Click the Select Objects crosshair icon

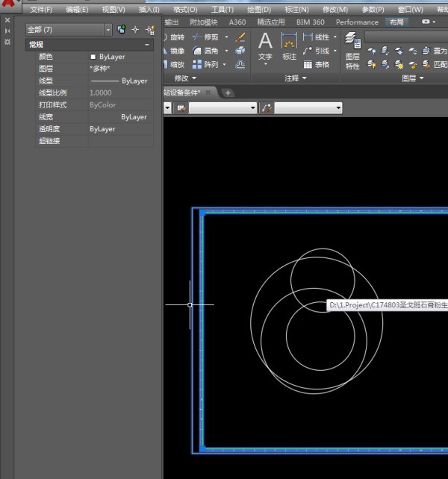(x=135, y=30)
